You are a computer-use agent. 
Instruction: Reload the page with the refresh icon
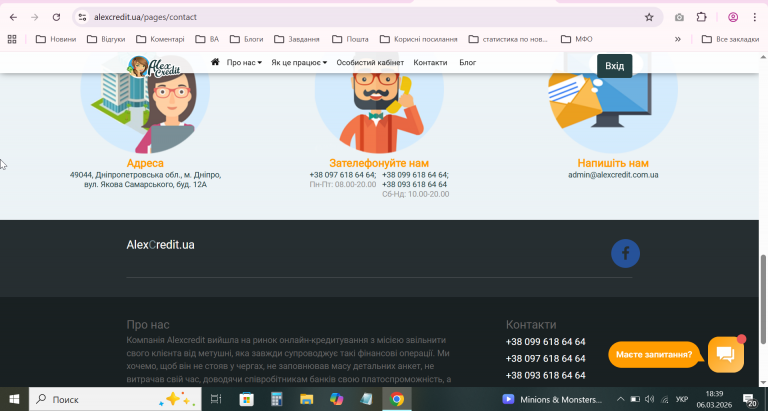(x=56, y=17)
